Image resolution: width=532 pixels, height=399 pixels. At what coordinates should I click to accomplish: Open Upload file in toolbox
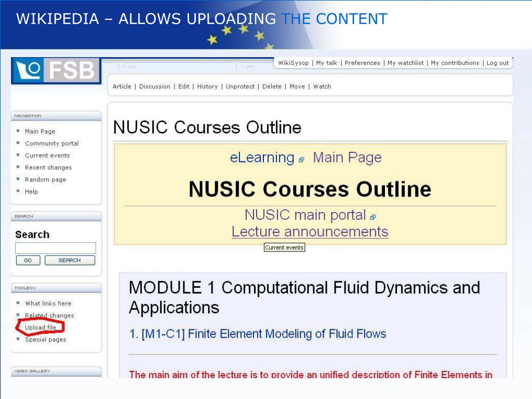pyautogui.click(x=41, y=327)
